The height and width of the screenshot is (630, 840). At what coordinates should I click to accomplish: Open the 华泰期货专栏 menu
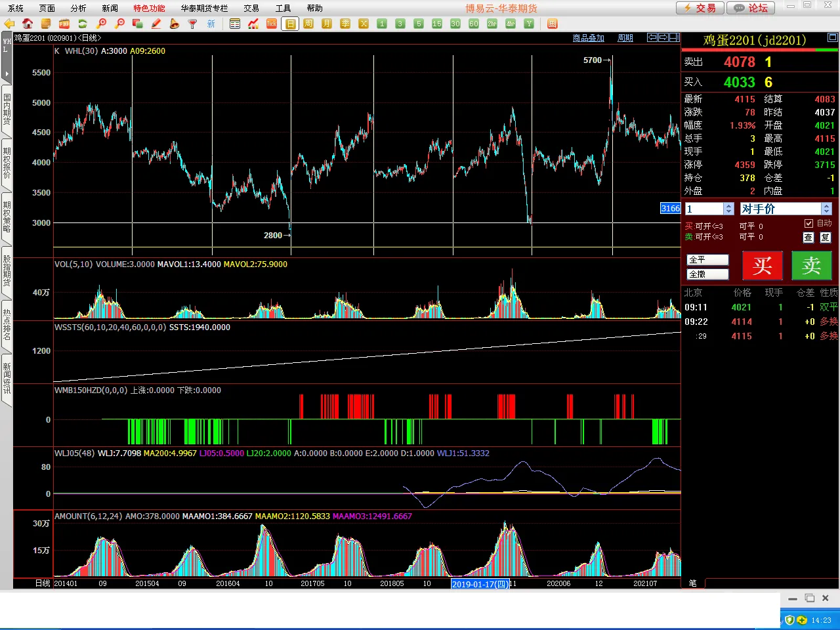pyautogui.click(x=205, y=9)
